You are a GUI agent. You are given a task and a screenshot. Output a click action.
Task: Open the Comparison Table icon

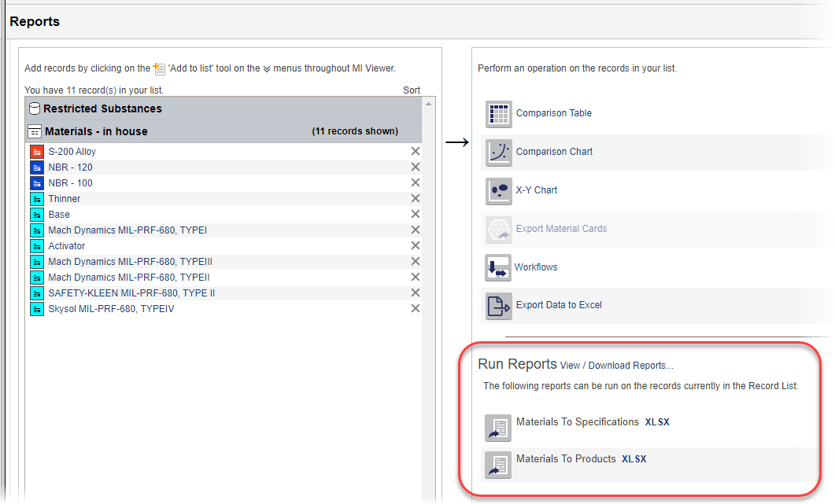click(498, 114)
